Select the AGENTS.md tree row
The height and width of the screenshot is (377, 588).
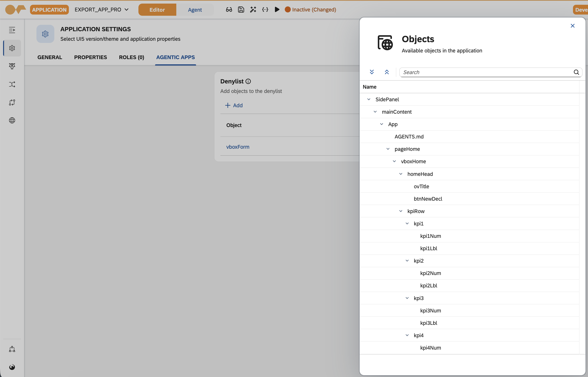click(x=469, y=137)
